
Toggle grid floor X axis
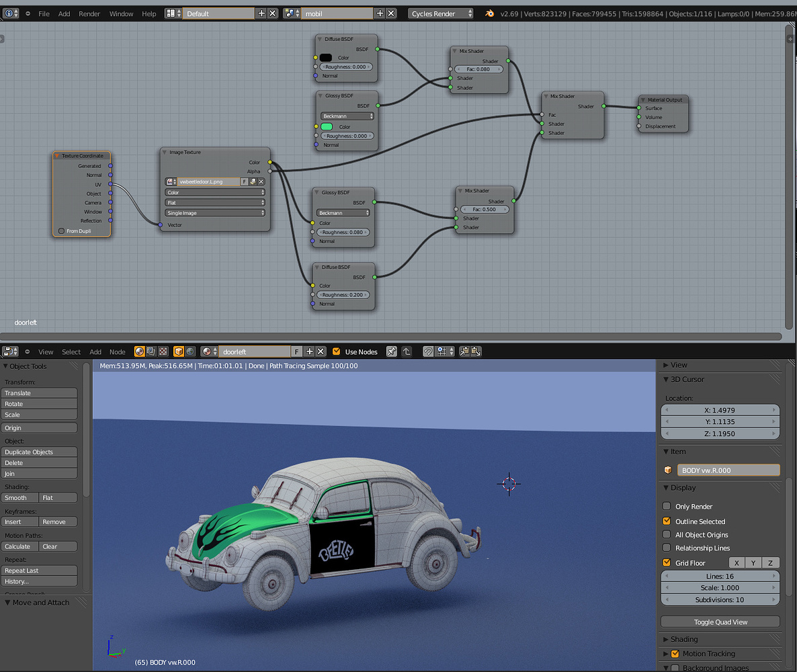coord(737,562)
